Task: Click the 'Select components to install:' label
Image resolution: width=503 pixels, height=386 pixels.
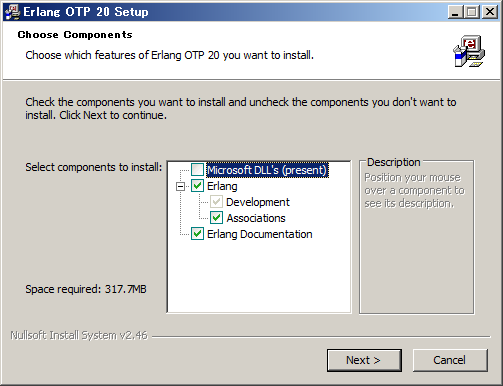Action: point(94,167)
